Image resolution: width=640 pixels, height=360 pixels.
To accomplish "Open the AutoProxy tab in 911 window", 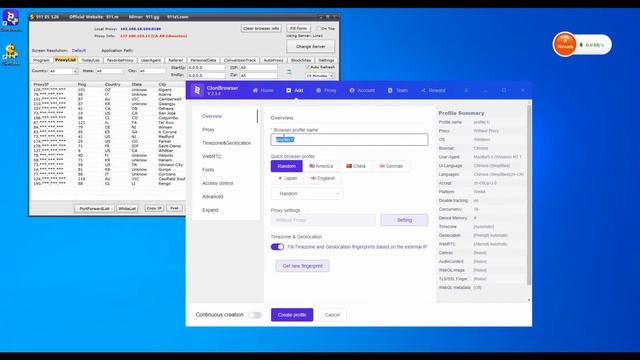I will click(x=273, y=60).
